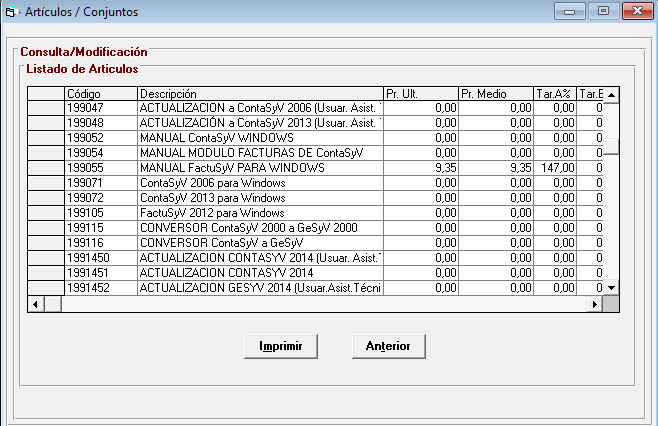Image resolution: width=658 pixels, height=426 pixels.
Task: Select description ACTUALIZACION GESYV 2014
Action: pos(260,288)
